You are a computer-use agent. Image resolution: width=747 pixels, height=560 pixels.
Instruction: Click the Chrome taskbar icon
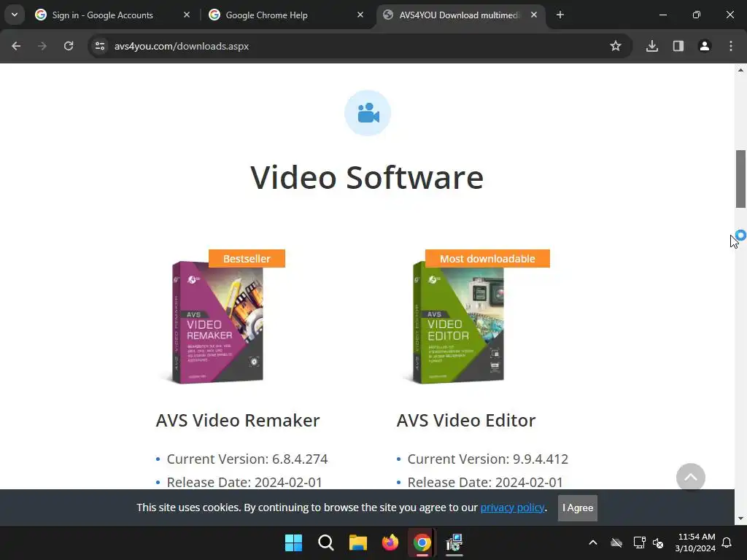click(422, 542)
